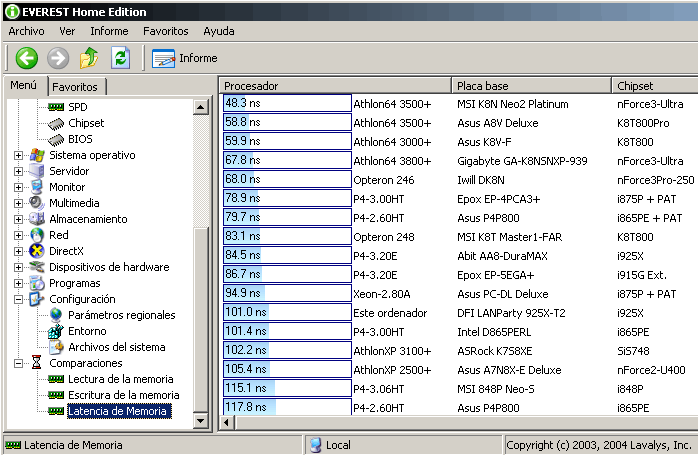Click the Archivos del sistema icon

pos(56,347)
